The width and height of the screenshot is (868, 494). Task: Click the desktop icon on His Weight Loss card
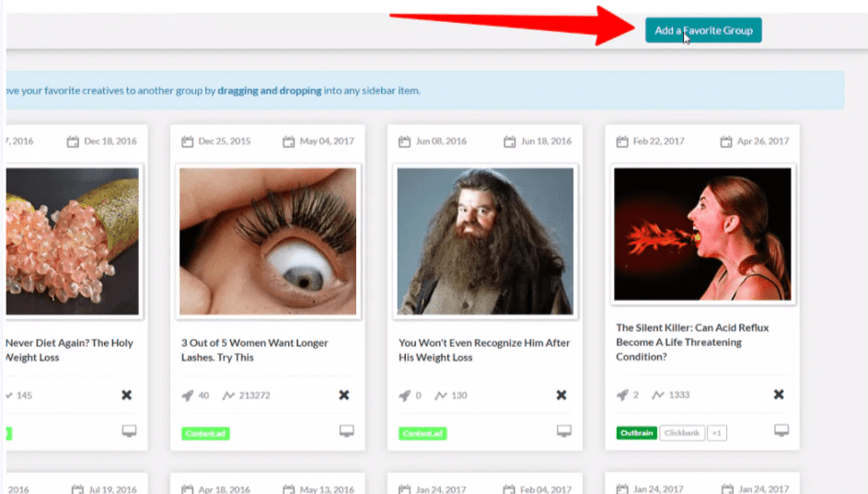pyautogui.click(x=564, y=431)
